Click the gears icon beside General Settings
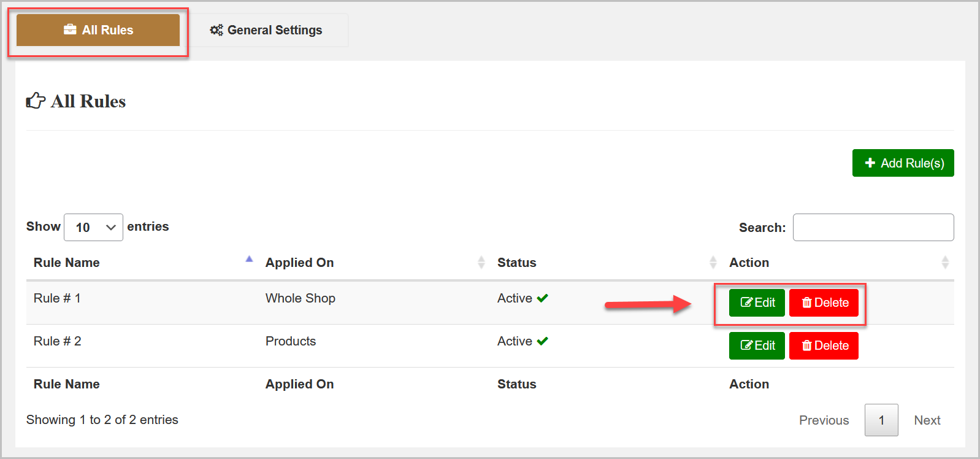Viewport: 980px width, 459px height. point(216,30)
